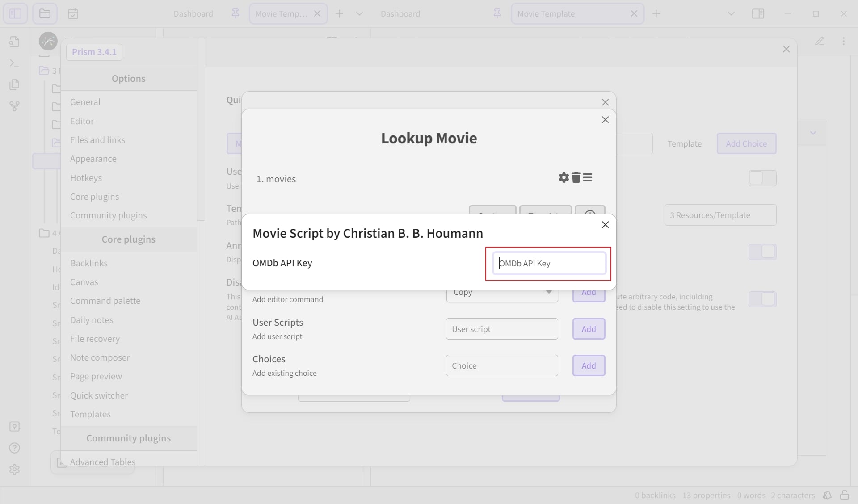858x504 pixels.
Task: Expand the Copy editor command dropdown
Action: click(502, 293)
